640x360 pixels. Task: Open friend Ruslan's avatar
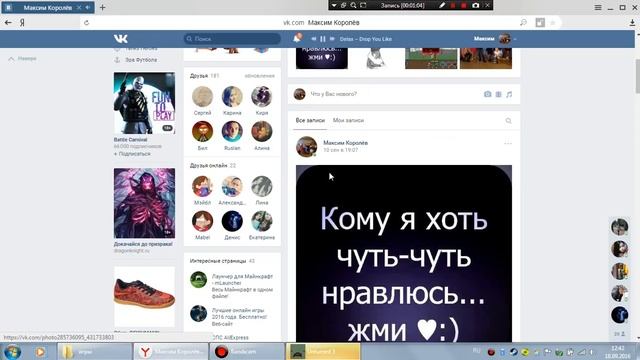click(x=232, y=131)
